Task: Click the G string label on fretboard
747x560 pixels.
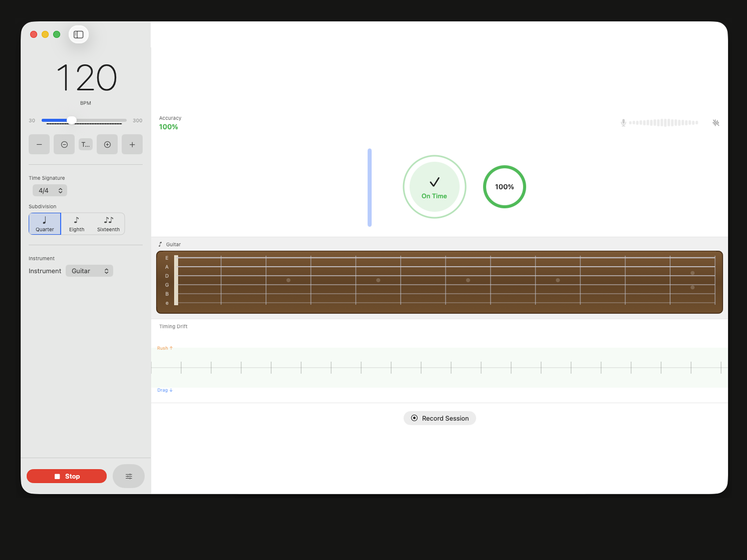Action: tap(167, 285)
